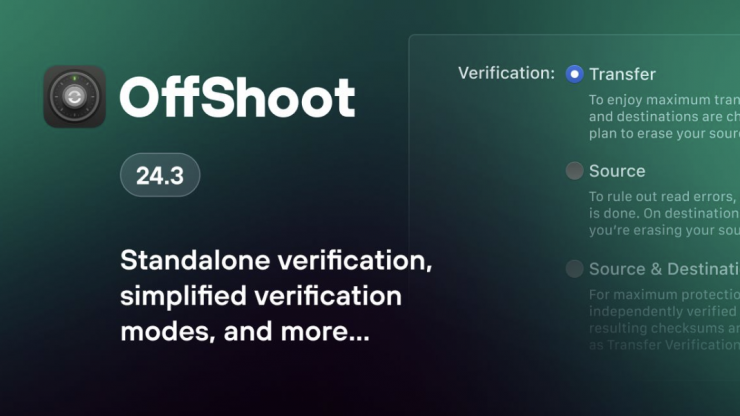Viewport: 740px width, 416px height.
Task: Select the Transfer verification radio button
Action: tap(574, 73)
